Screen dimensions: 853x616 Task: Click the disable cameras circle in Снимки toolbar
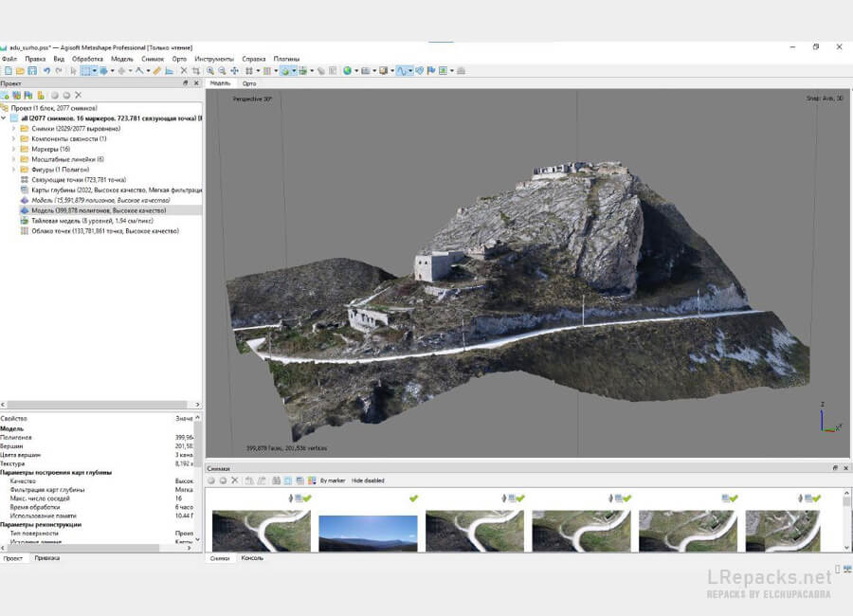click(223, 480)
